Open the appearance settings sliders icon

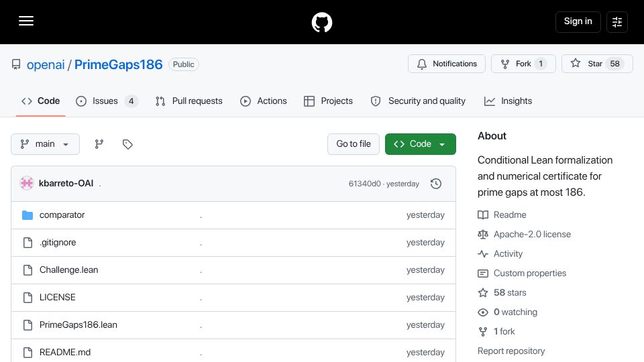pyautogui.click(x=617, y=21)
